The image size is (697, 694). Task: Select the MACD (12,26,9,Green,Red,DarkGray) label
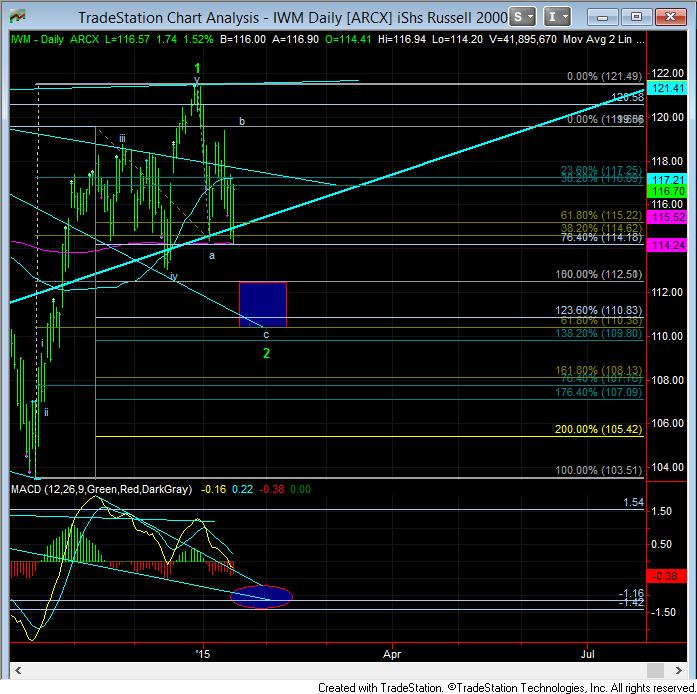[x=102, y=489]
